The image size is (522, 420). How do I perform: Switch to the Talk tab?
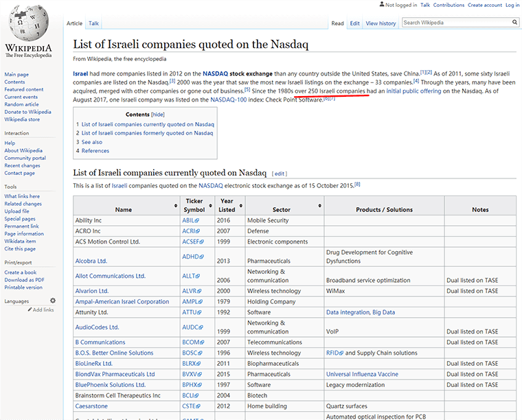(x=93, y=23)
